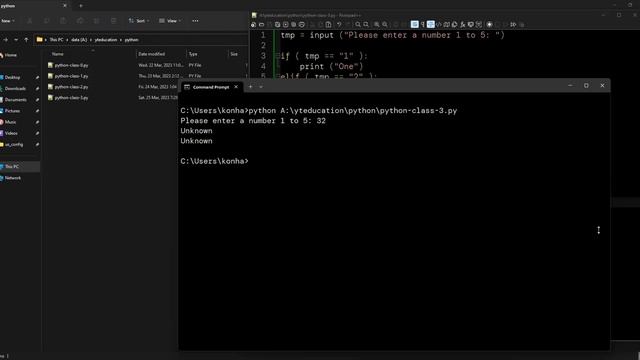Sort by the Type column header
This screenshot has height=360, width=640.
193,54
